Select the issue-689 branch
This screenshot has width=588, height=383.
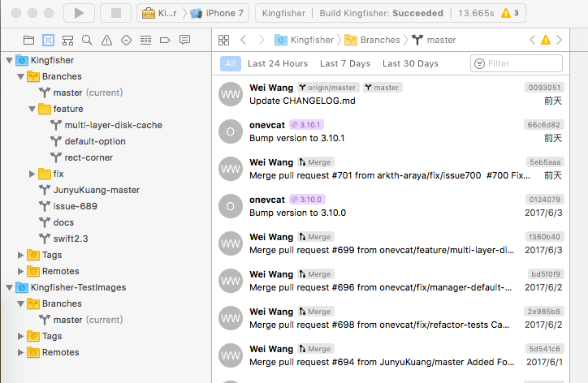point(68,206)
